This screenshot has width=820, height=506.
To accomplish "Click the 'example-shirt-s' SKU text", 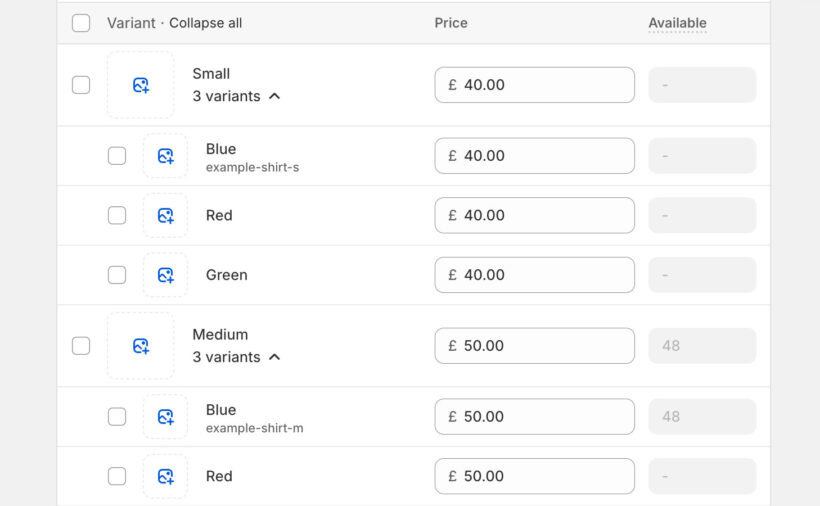I will [253, 167].
